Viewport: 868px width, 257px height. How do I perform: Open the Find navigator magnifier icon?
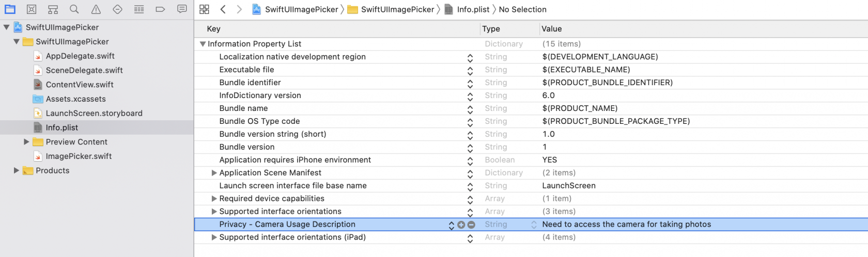click(x=74, y=9)
